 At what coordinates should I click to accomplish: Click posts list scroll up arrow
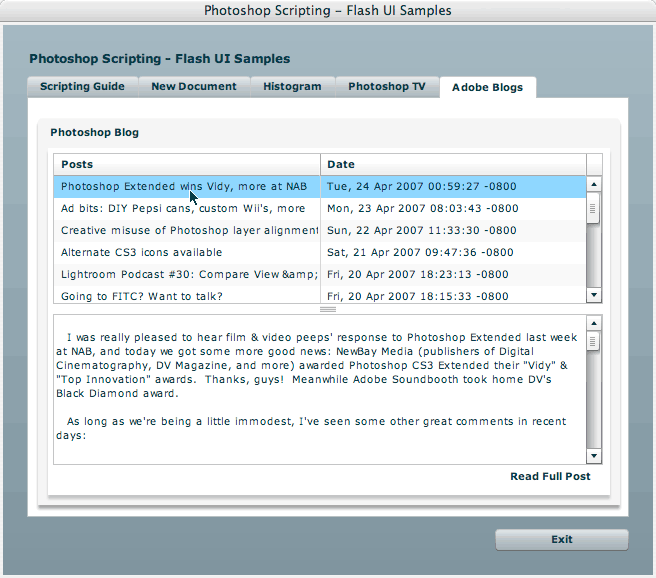coord(594,184)
